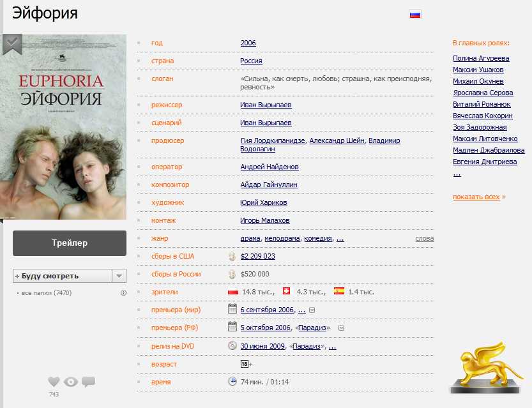Open actress Полина Агуреева link
Screen dimensions: 532x408
(x=481, y=58)
